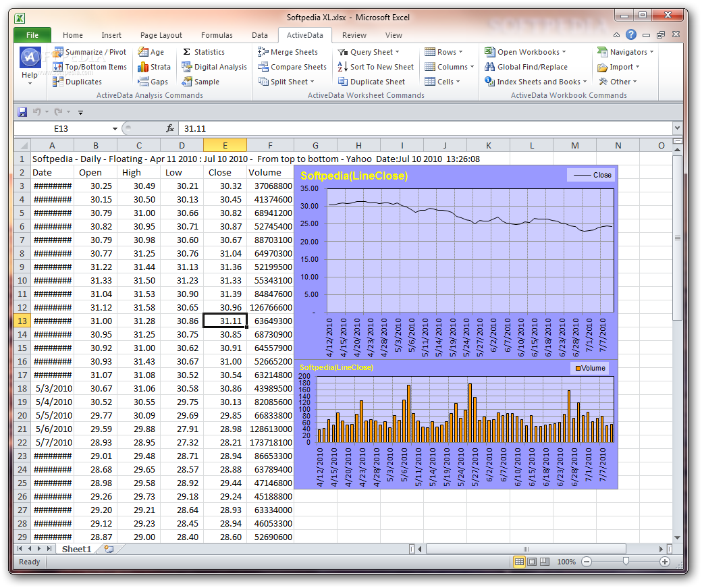Screen dimensions: 702x588
Task: Click the Merge Sheets command
Action: click(x=294, y=52)
